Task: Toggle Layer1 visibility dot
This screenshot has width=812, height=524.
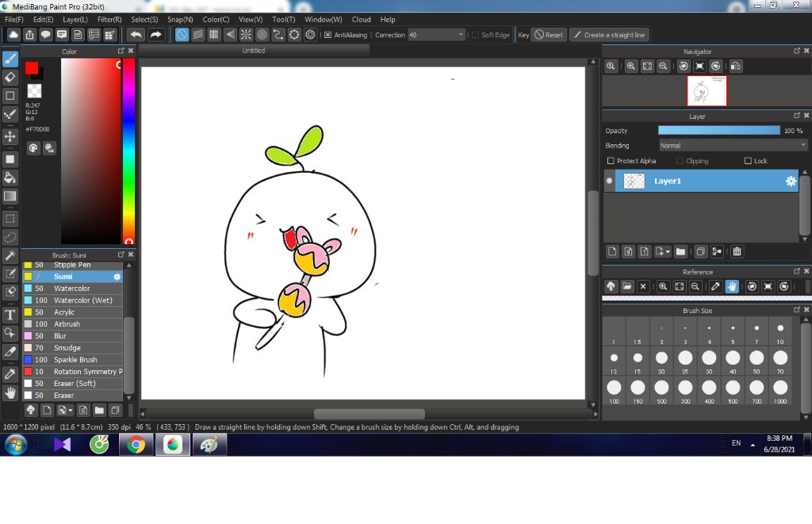Action: coord(609,182)
